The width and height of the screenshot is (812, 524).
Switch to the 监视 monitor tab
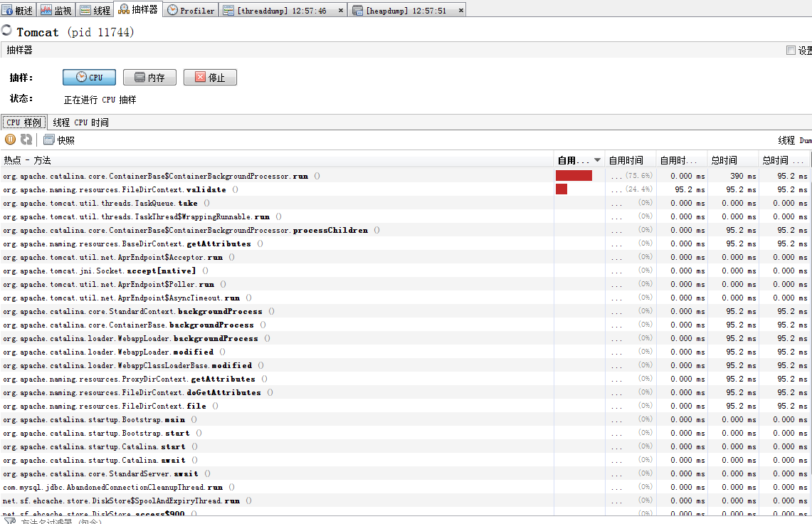[x=56, y=10]
